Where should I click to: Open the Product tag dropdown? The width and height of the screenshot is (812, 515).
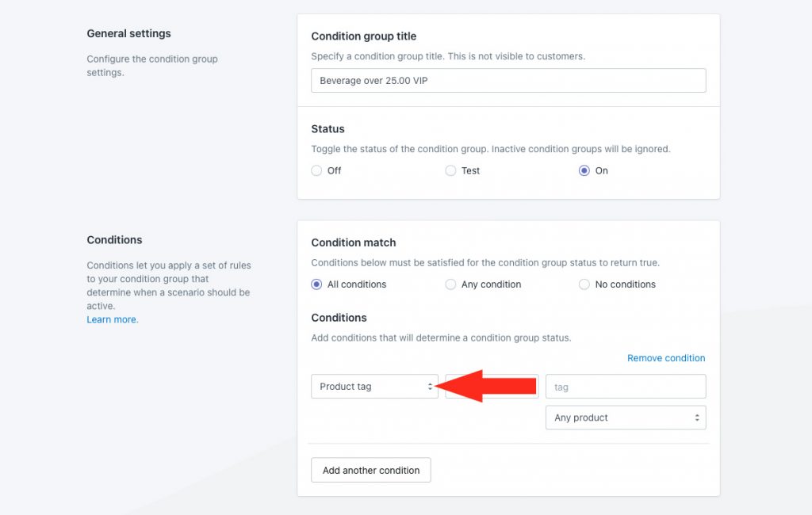(374, 387)
